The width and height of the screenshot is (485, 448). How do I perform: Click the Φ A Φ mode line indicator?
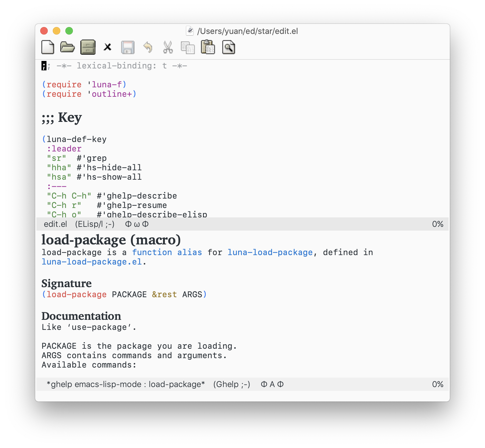coord(272,384)
